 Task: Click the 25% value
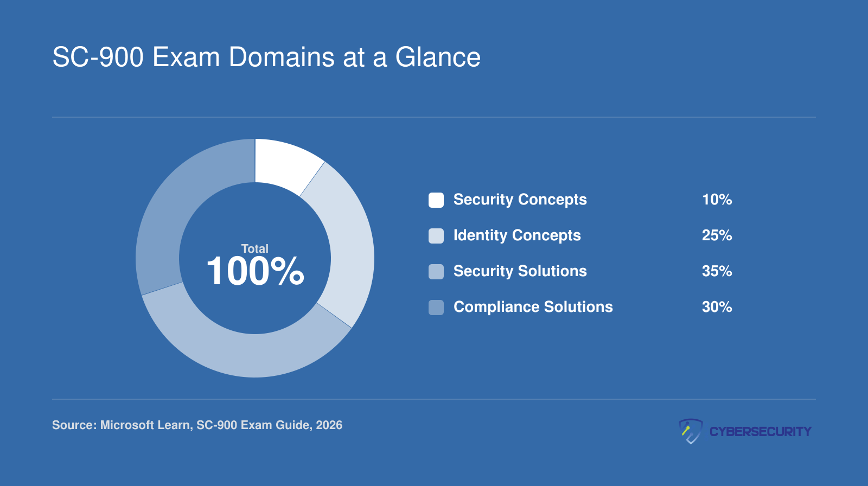717,235
